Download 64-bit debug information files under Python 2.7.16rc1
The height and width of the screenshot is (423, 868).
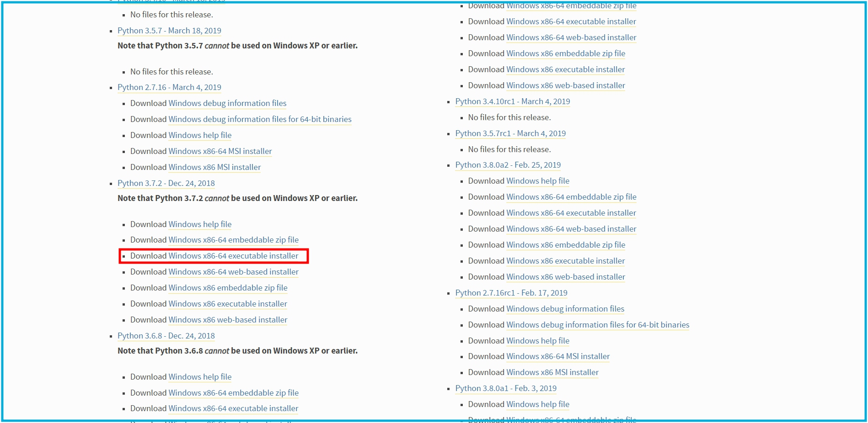598,325
